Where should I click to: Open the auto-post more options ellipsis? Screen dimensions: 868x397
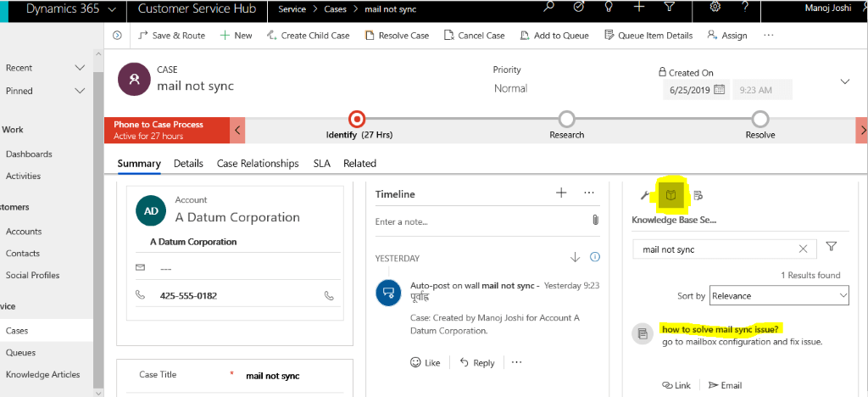point(516,362)
